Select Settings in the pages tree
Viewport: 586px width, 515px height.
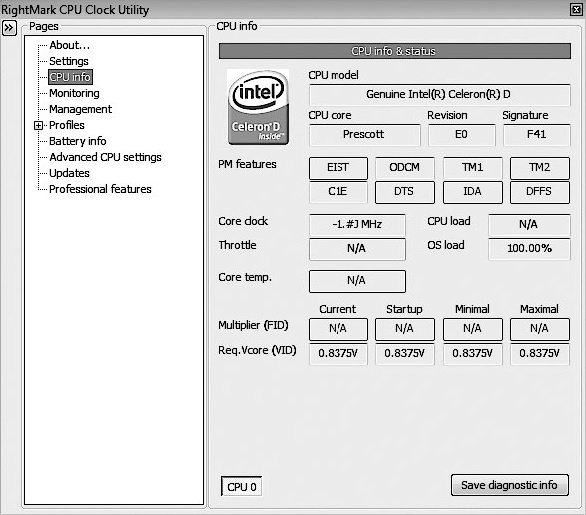pyautogui.click(x=69, y=61)
